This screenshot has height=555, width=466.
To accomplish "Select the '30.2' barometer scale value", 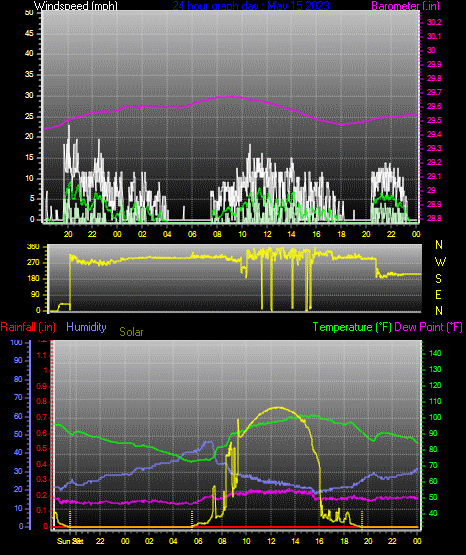I will pyautogui.click(x=434, y=22).
